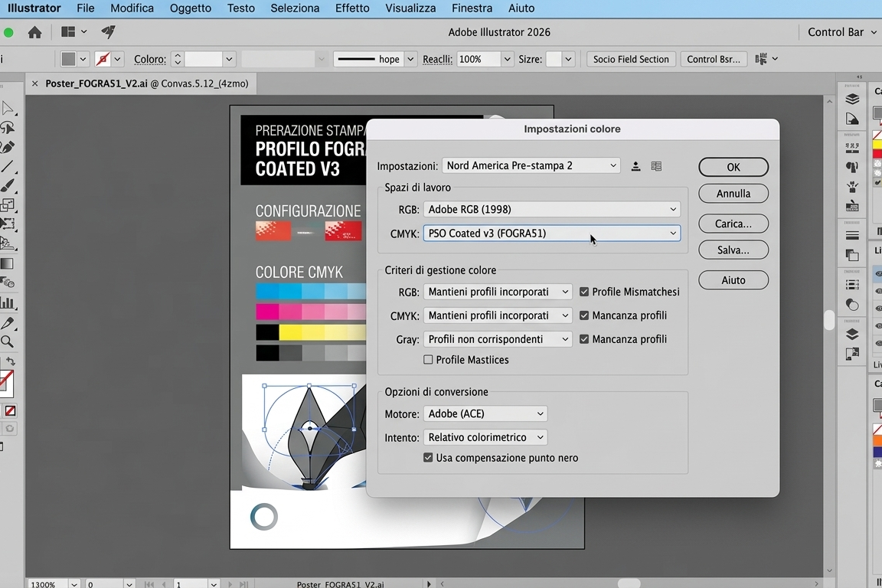Select the Gradient tool in the toolbar
Image resolution: width=882 pixels, height=588 pixels.
[x=8, y=264]
